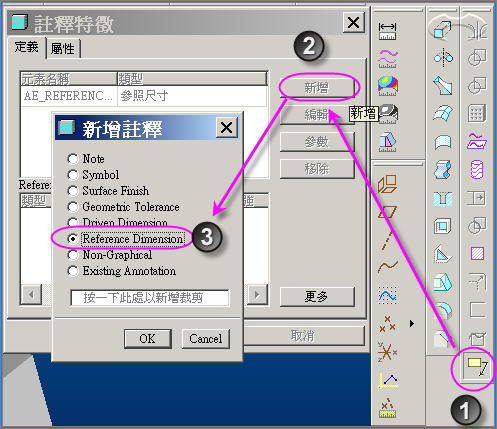Click the 編輯 button
Screen dimensions: 497x429
point(317,115)
